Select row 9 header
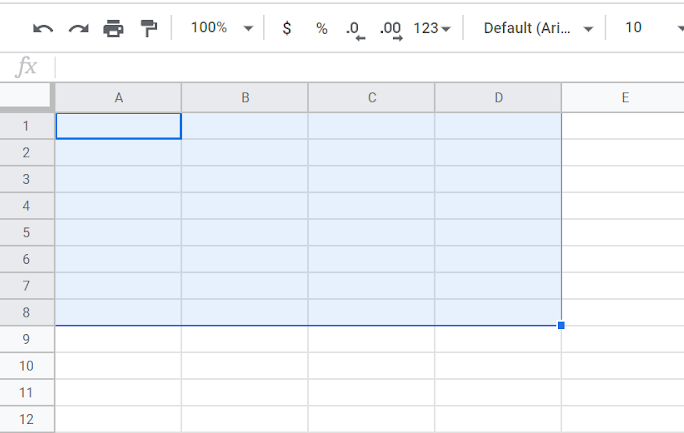The height and width of the screenshot is (433, 684). pos(27,339)
